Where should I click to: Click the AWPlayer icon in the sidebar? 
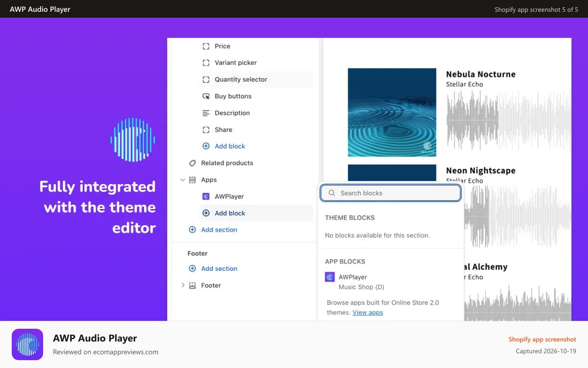click(206, 196)
